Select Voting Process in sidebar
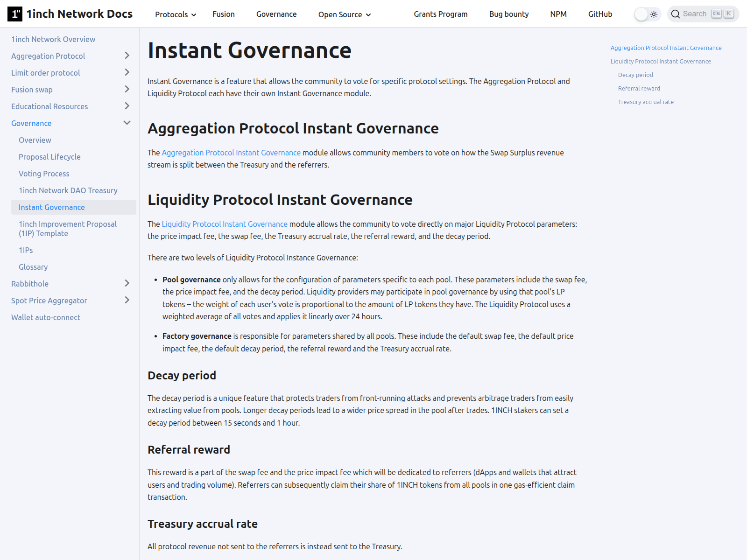The width and height of the screenshot is (747, 560). 44,174
